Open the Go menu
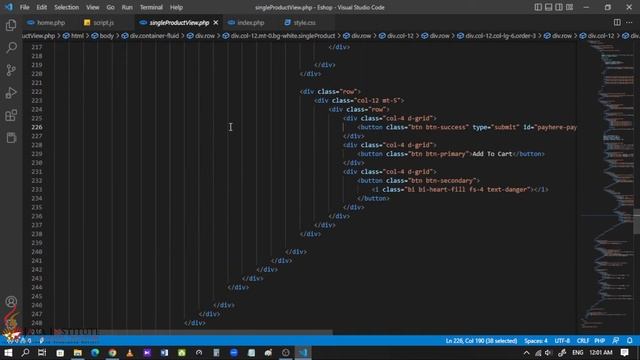Image resolution: width=640 pixels, height=360 pixels. click(111, 7)
